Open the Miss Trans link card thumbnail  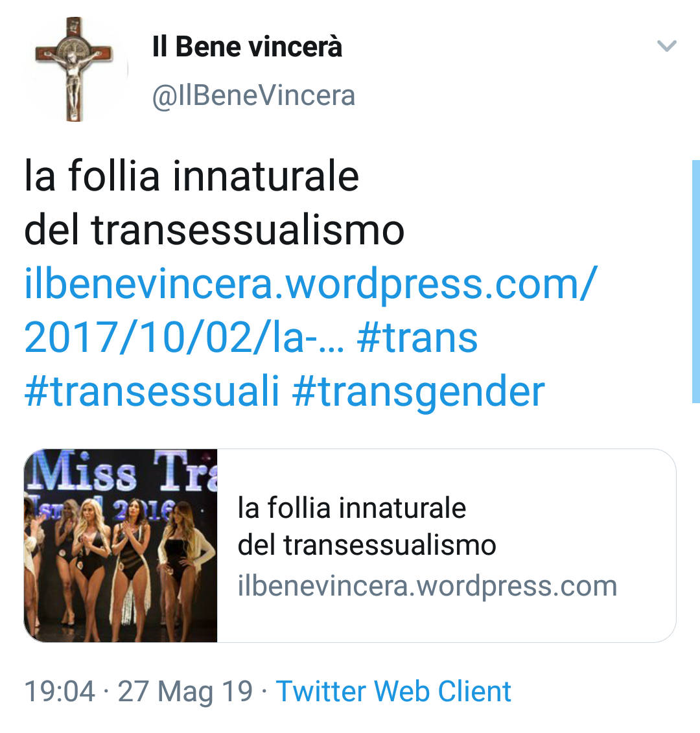pos(121,546)
